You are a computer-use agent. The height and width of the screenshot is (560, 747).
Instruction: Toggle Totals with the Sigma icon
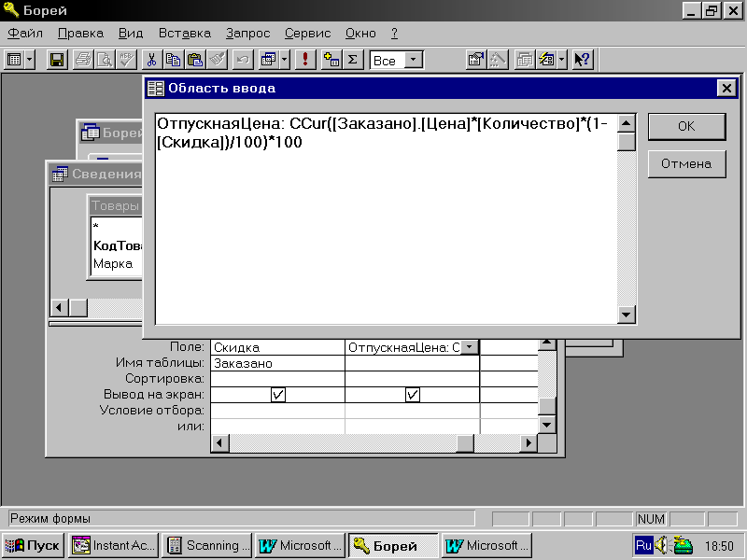pyautogui.click(x=353, y=60)
